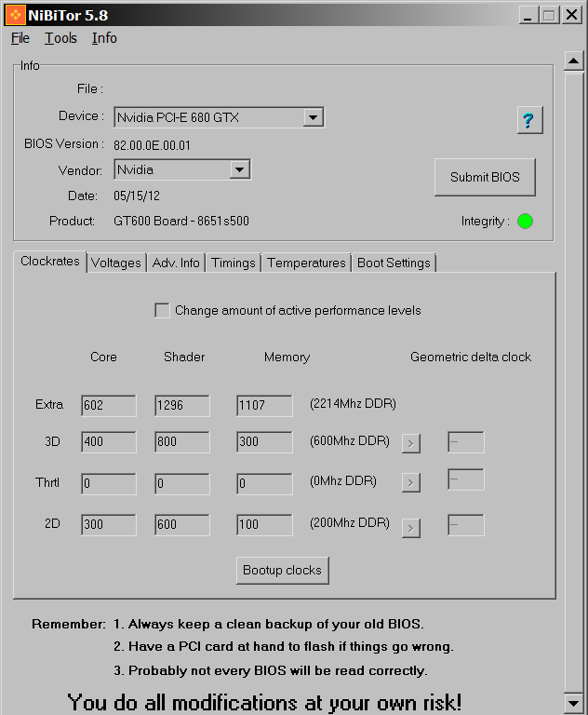Expand the Device dropdown list

[313, 117]
